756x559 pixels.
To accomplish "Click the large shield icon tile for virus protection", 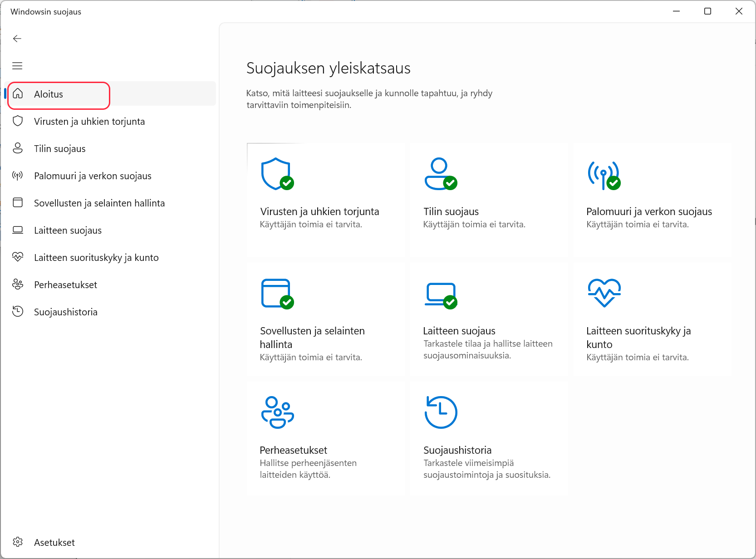I will coord(276,174).
